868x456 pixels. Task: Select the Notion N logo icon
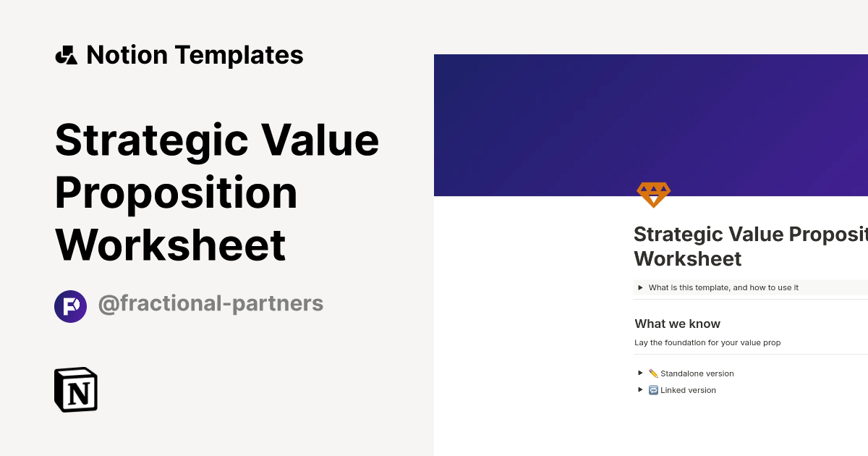pyautogui.click(x=75, y=389)
